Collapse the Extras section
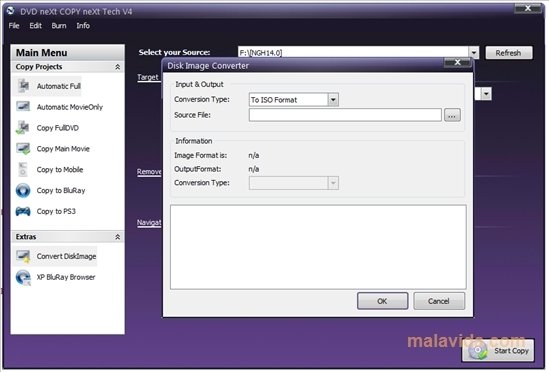Viewport: 549px width, 372px height. (x=118, y=237)
